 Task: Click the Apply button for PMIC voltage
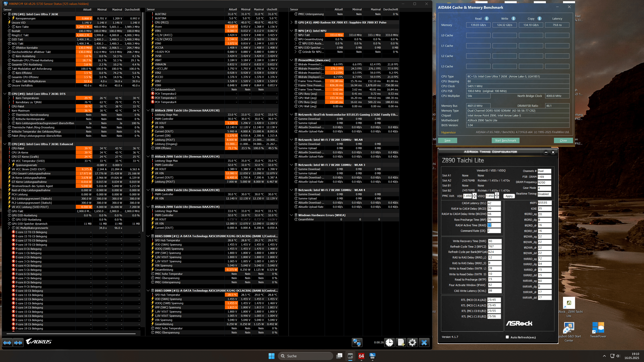[x=509, y=196]
